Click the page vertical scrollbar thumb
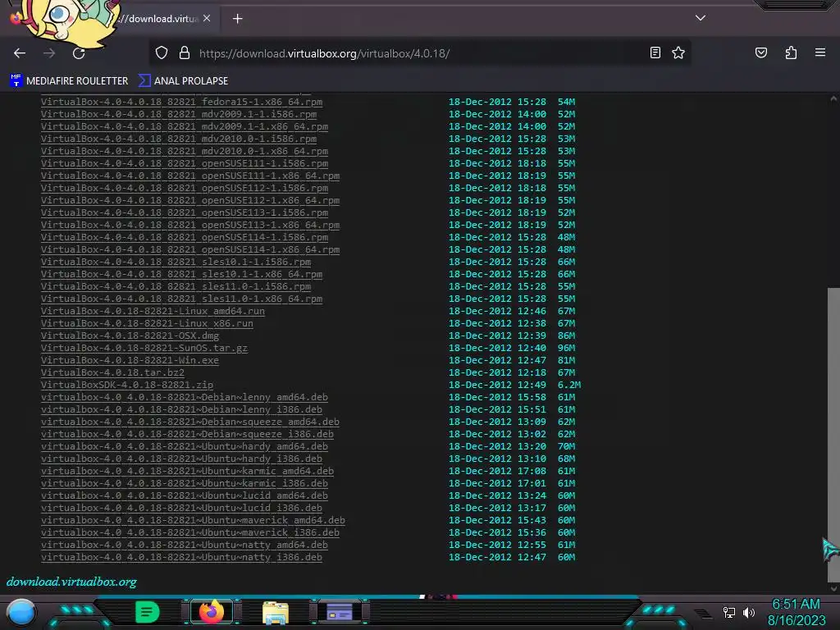Screen dimensions: 840x630 [833, 435]
